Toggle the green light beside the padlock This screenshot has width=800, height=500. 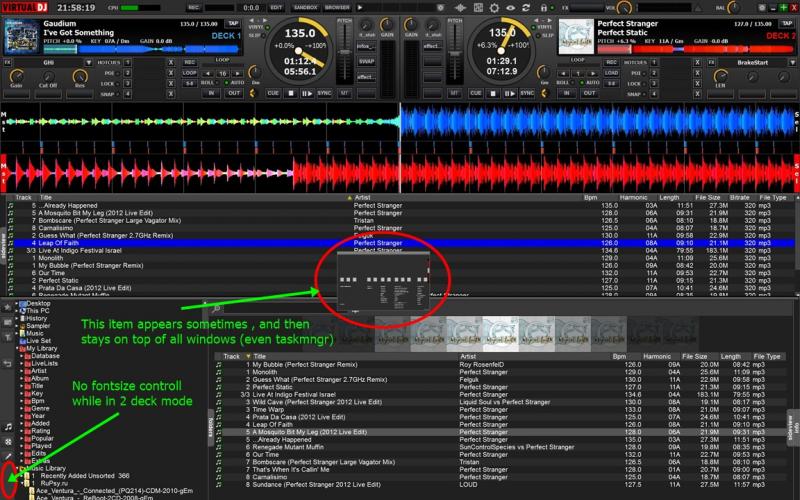(x=552, y=8)
